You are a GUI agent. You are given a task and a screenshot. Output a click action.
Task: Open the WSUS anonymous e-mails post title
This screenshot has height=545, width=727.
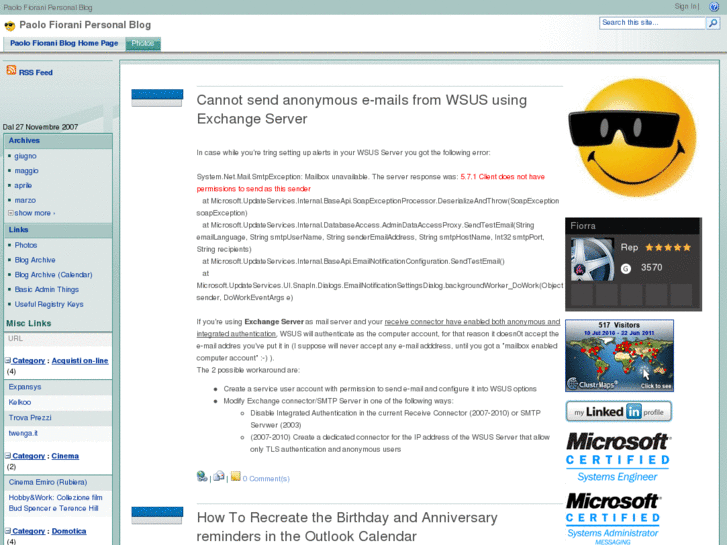[362, 109]
